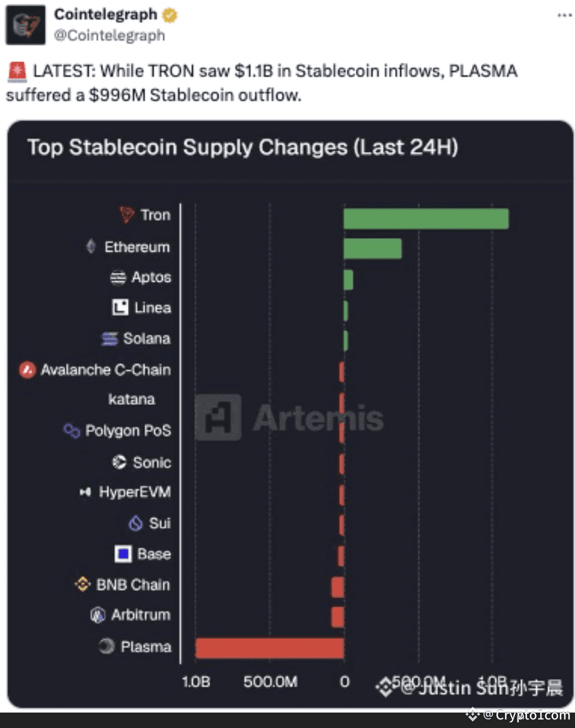Select the Aptos chain icon
The width and height of the screenshot is (575, 728).
pyautogui.click(x=118, y=277)
